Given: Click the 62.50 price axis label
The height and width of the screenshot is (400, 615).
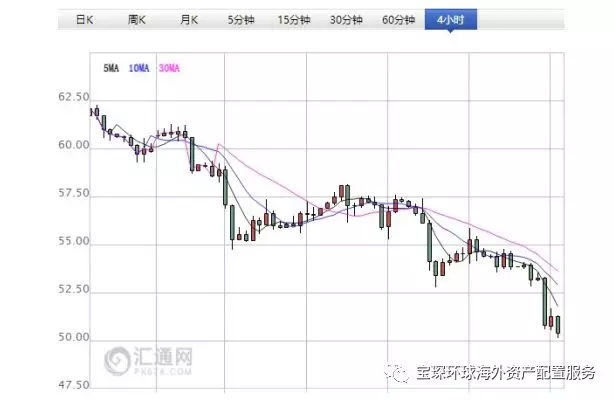Looking at the screenshot, I should 74,97.
